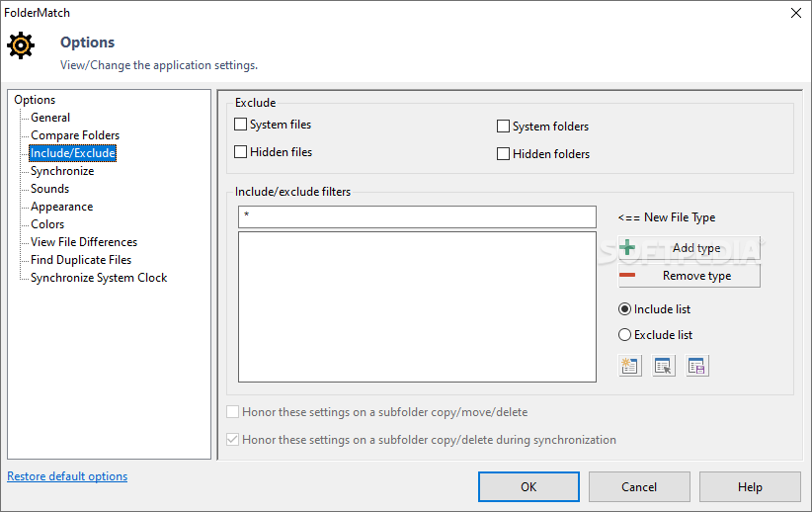This screenshot has height=512, width=812.
Task: Click inside the filter types list box
Action: [x=417, y=306]
